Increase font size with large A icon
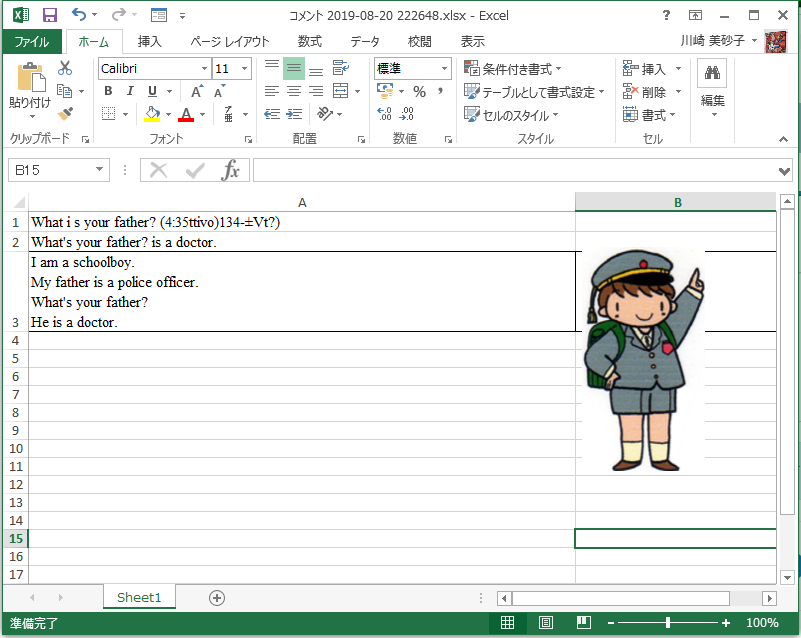This screenshot has height=638, width=801. point(197,91)
